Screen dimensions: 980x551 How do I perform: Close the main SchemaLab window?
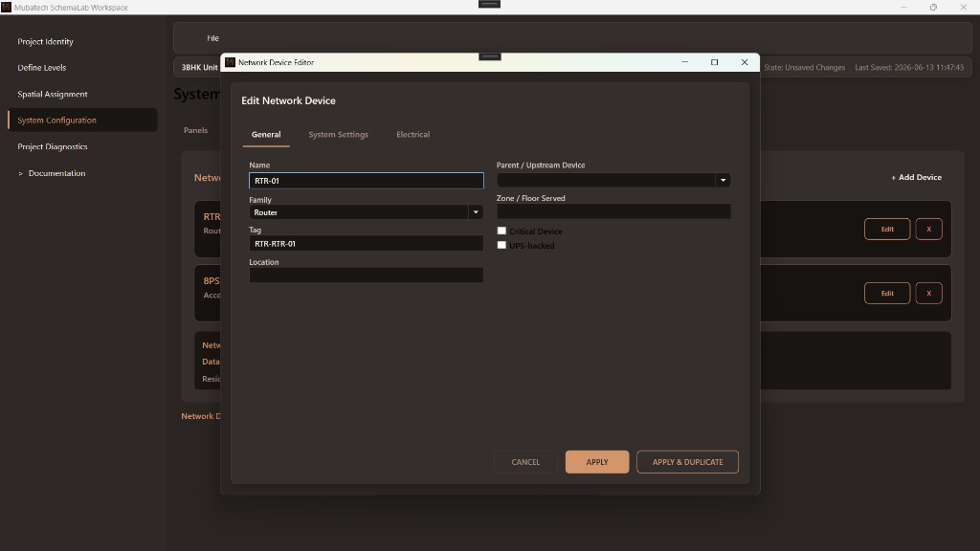tap(963, 7)
